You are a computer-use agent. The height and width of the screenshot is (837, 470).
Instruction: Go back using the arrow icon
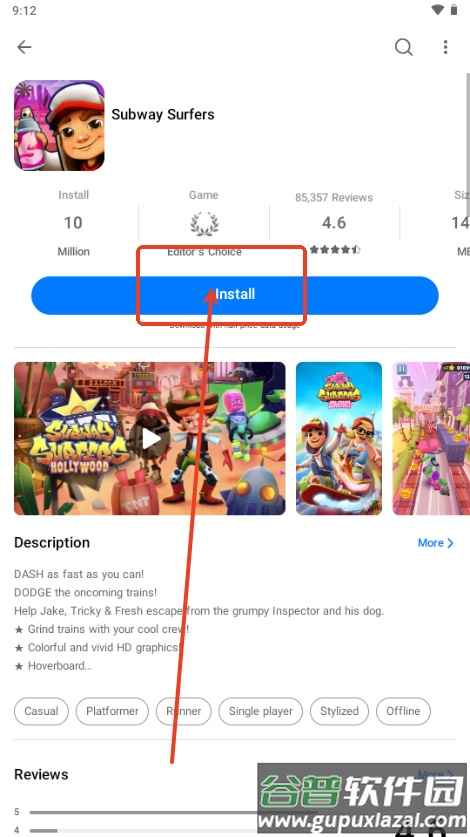(24, 47)
